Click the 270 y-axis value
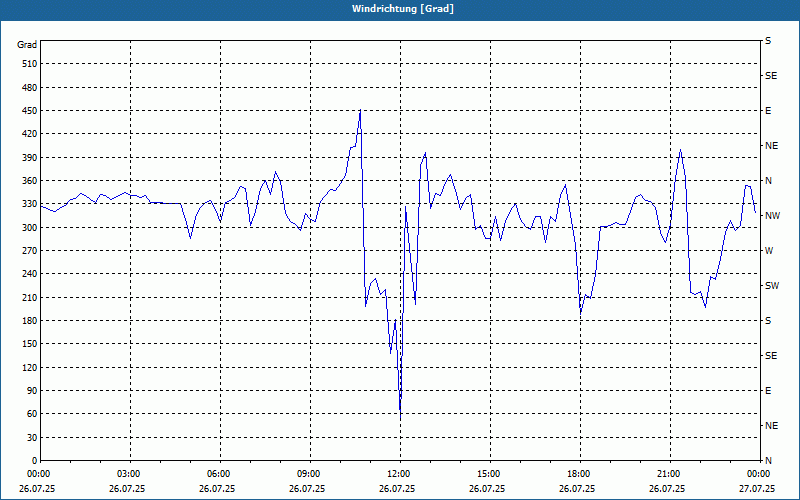 coord(30,251)
